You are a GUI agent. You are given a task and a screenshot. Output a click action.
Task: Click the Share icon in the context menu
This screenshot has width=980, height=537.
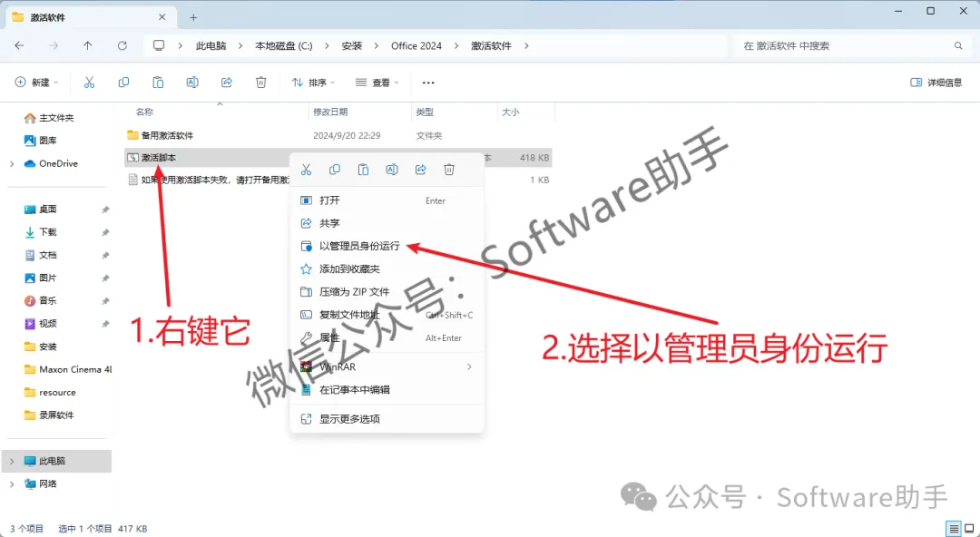(421, 170)
